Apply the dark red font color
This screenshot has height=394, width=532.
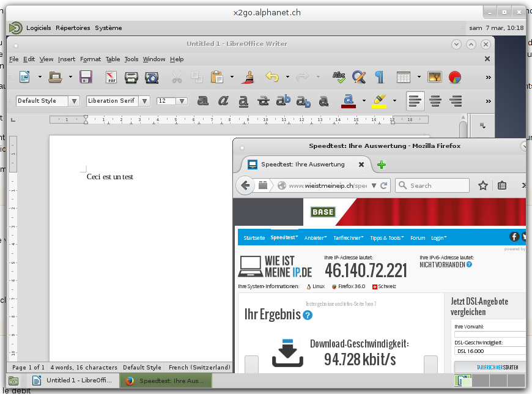[349, 101]
